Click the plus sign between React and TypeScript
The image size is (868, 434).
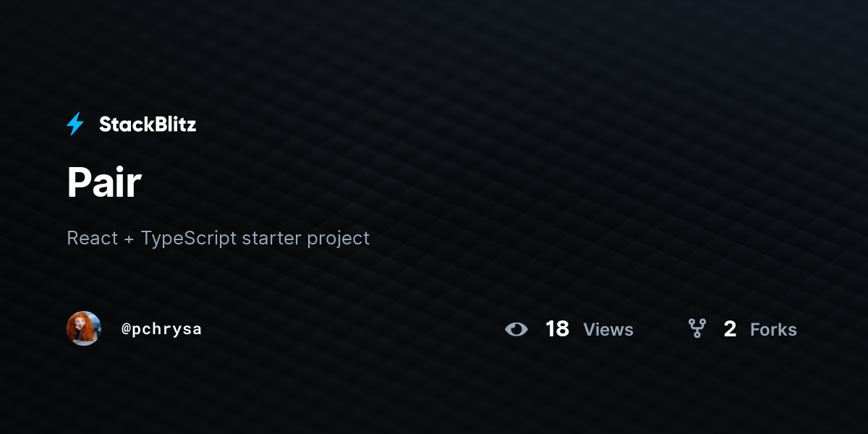click(x=129, y=239)
